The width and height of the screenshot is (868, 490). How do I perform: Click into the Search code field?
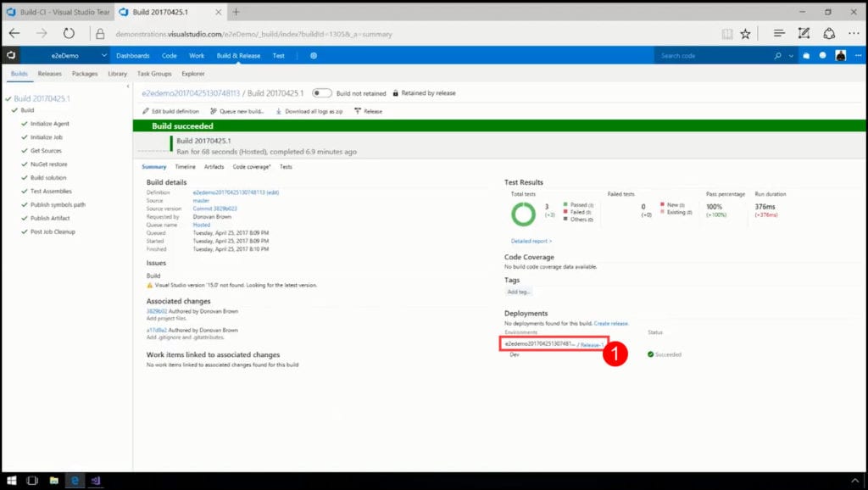(x=713, y=55)
